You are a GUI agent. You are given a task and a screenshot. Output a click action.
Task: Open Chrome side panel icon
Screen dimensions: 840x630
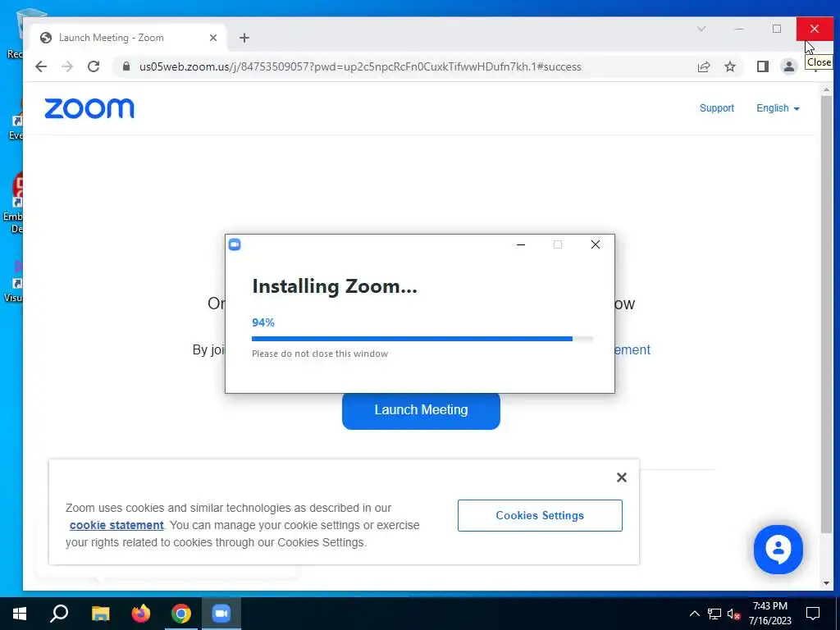point(762,66)
